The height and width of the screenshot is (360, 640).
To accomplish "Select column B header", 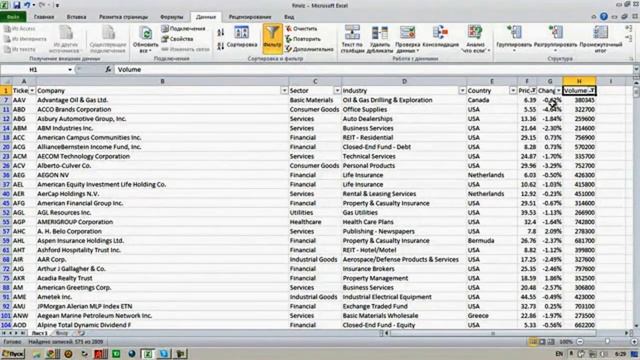I will pos(162,81).
